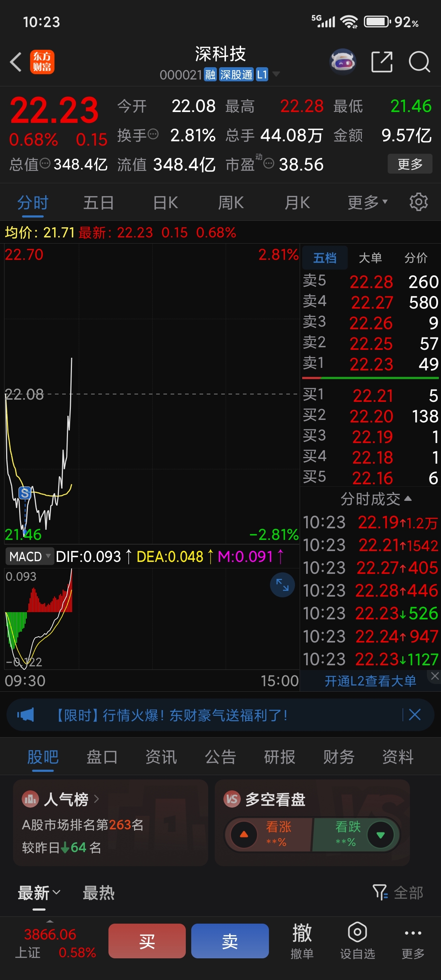Open the 研报 research tab

coord(279,757)
